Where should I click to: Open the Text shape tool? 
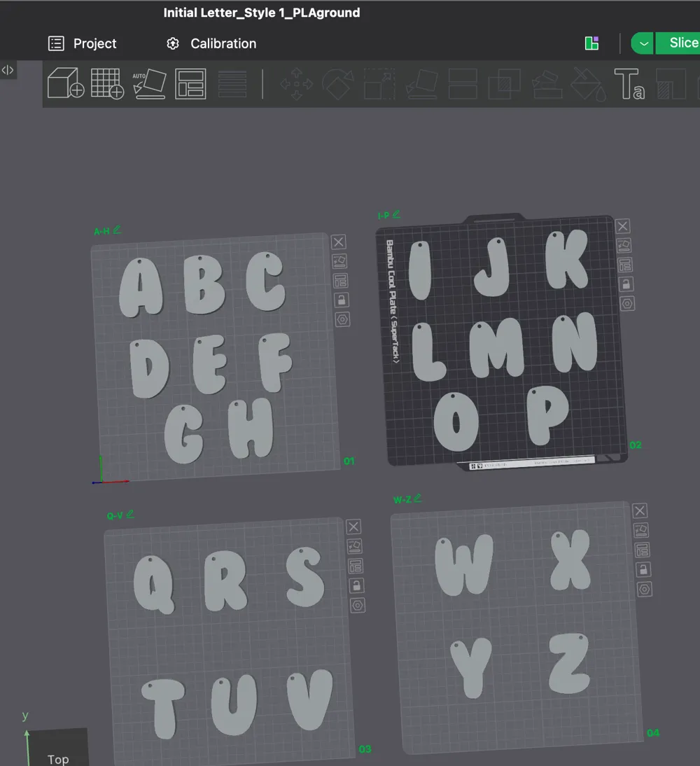630,84
